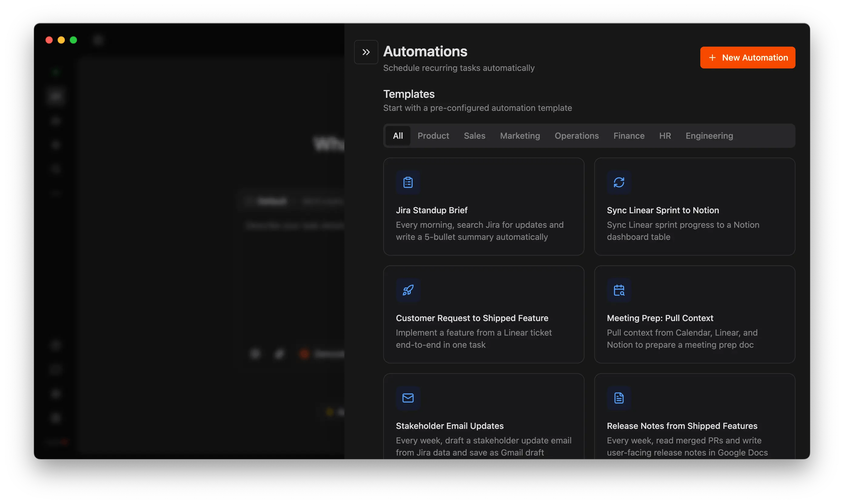This screenshot has height=504, width=844.
Task: Click the sync arrows icon on Sync Linear Sprint
Action: coord(619,182)
